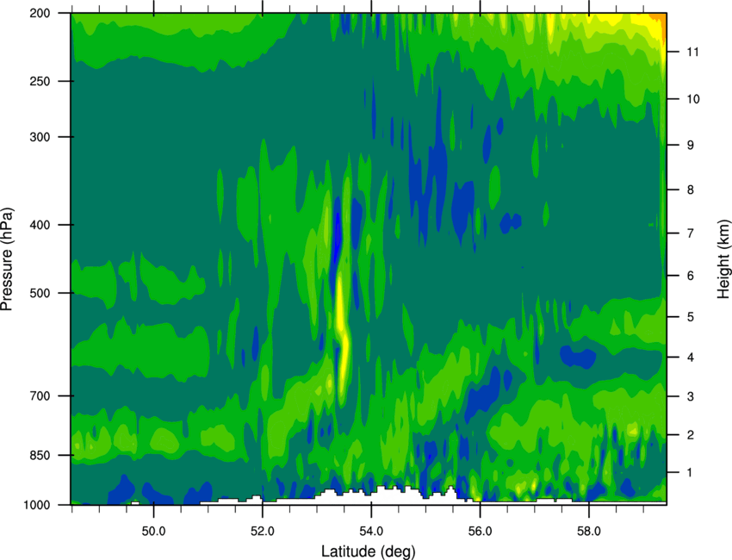The image size is (732, 560).
Task: Click the 52.0 latitude tick label
Action: (263, 531)
